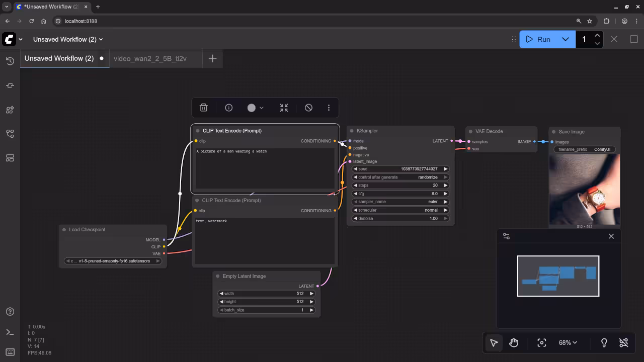This screenshot has height=362, width=644.
Task: Collapse the selected node
Action: [284, 108]
